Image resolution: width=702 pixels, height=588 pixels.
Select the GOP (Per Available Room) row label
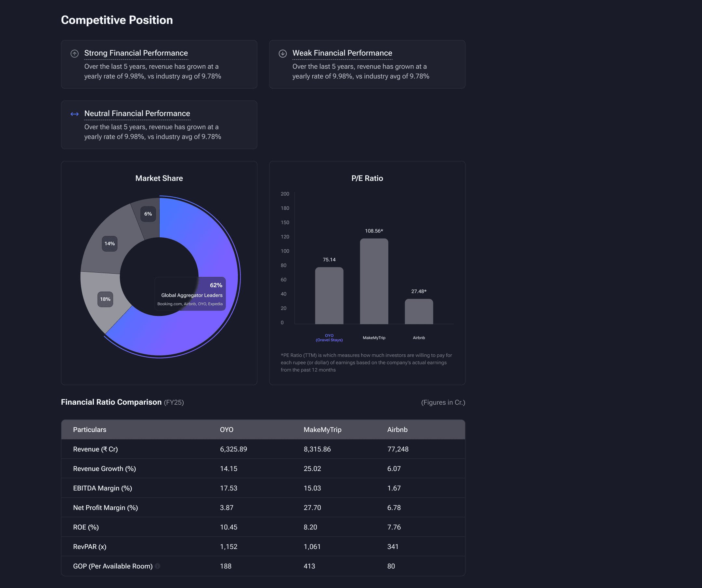tap(113, 566)
